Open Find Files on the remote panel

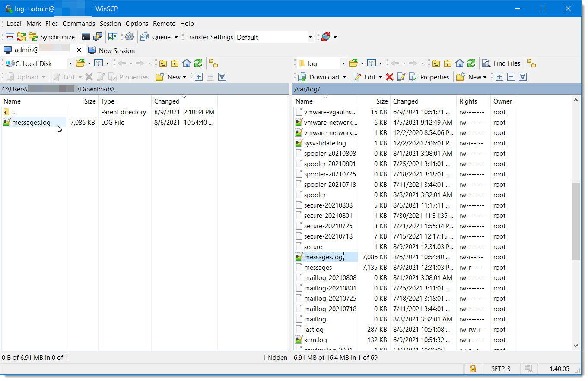point(502,63)
